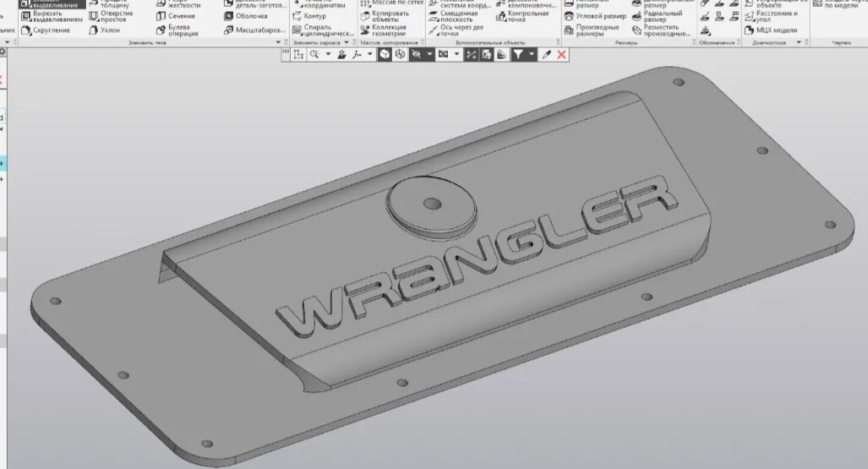Viewport: 868px width, 469px height.
Task: Choose the Отверстие простое hole tool
Action: (112, 16)
